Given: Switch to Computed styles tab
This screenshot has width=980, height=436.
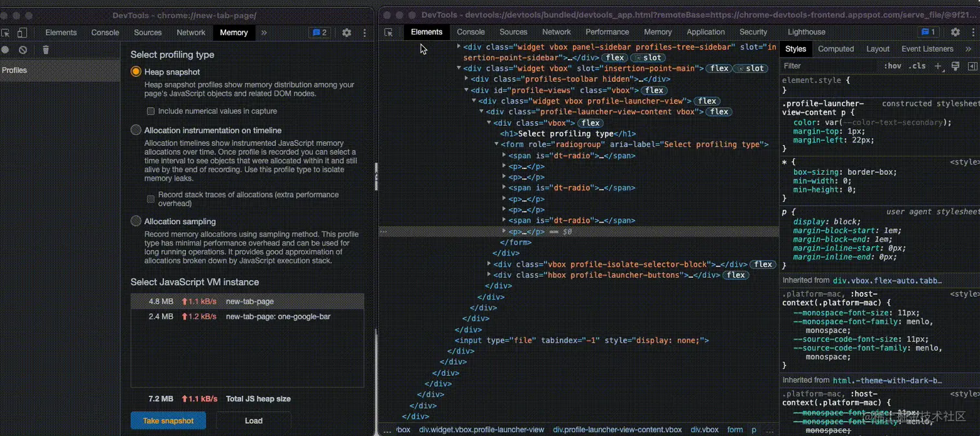Looking at the screenshot, I should [x=835, y=49].
